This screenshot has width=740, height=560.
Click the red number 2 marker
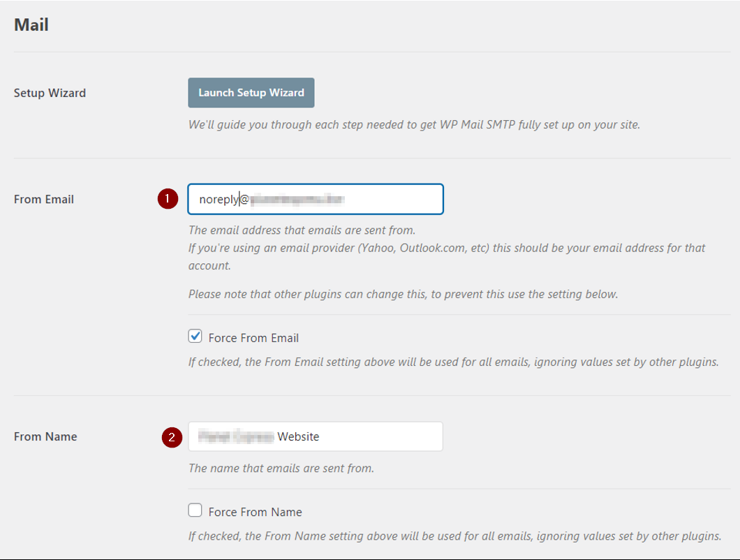tap(172, 437)
